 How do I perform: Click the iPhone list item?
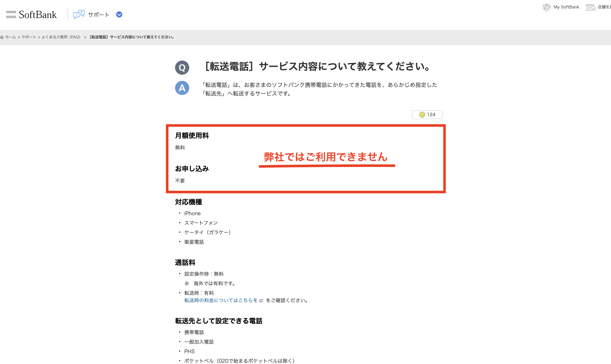coord(192,213)
